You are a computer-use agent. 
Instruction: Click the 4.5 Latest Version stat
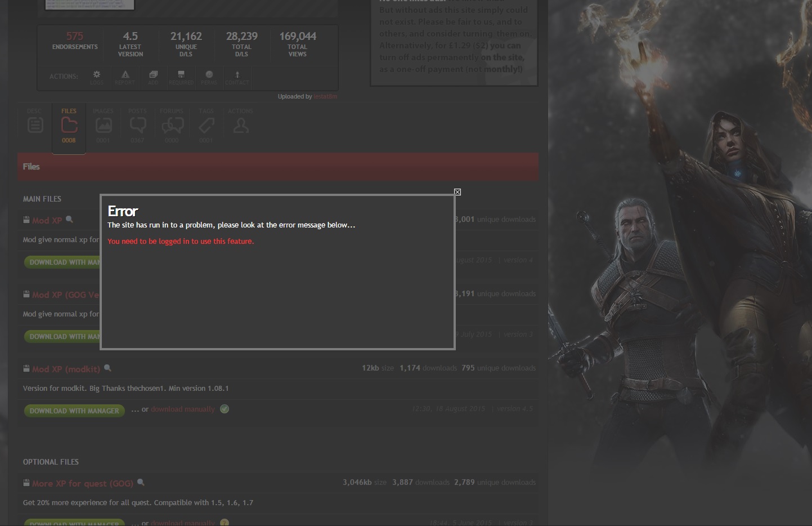coord(130,44)
